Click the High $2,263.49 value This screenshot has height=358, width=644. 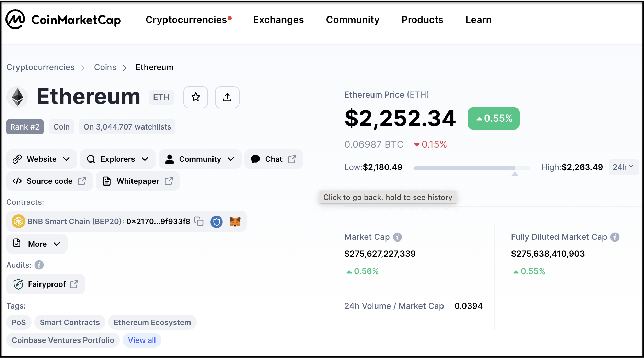[x=582, y=167]
